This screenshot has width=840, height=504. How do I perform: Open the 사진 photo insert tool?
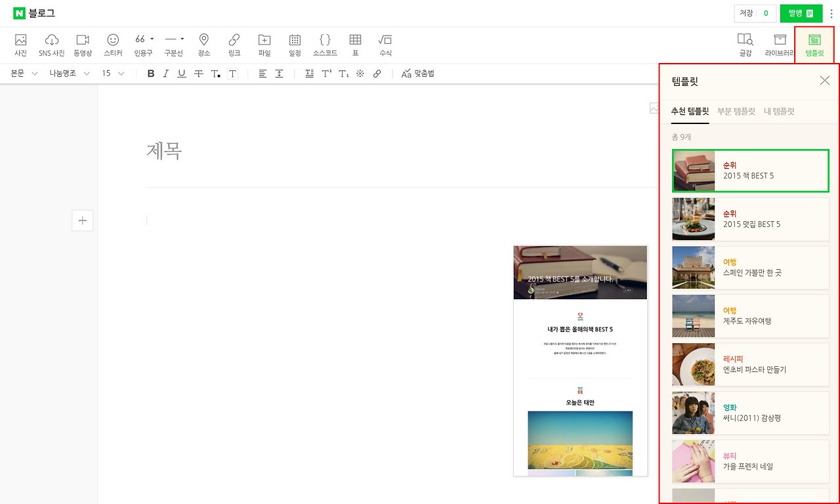click(21, 45)
